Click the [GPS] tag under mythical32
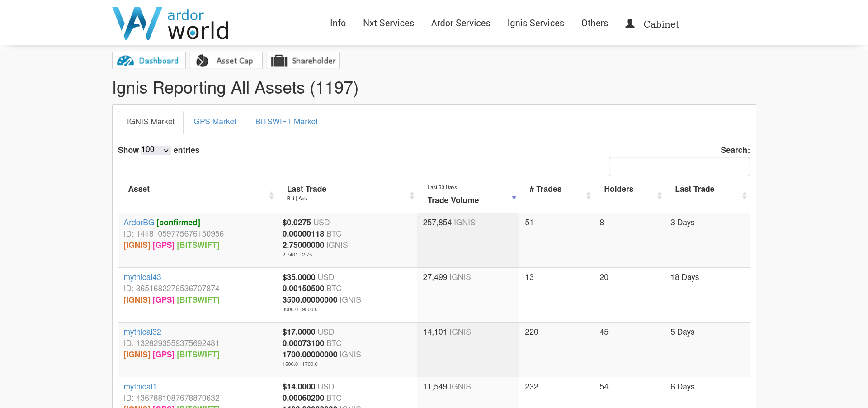 (164, 355)
